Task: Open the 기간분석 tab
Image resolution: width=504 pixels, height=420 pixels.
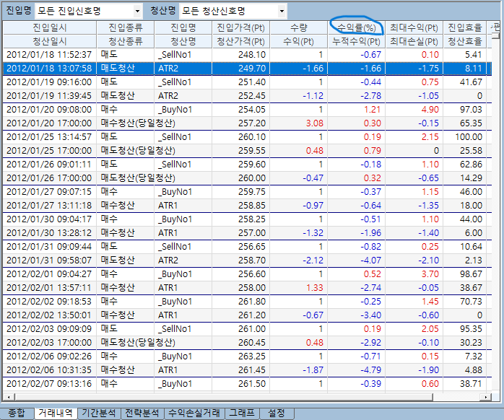Action: pos(97,414)
